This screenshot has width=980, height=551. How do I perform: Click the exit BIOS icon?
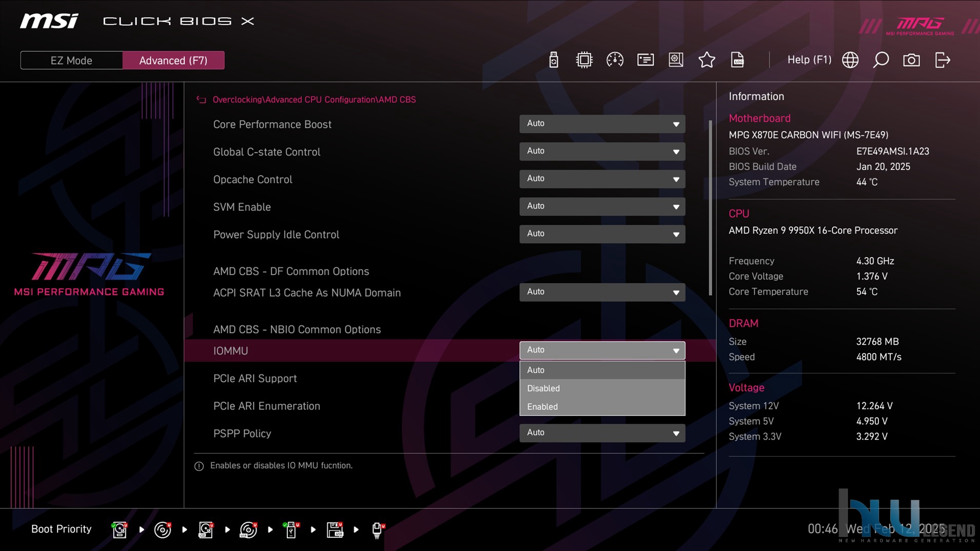click(943, 60)
